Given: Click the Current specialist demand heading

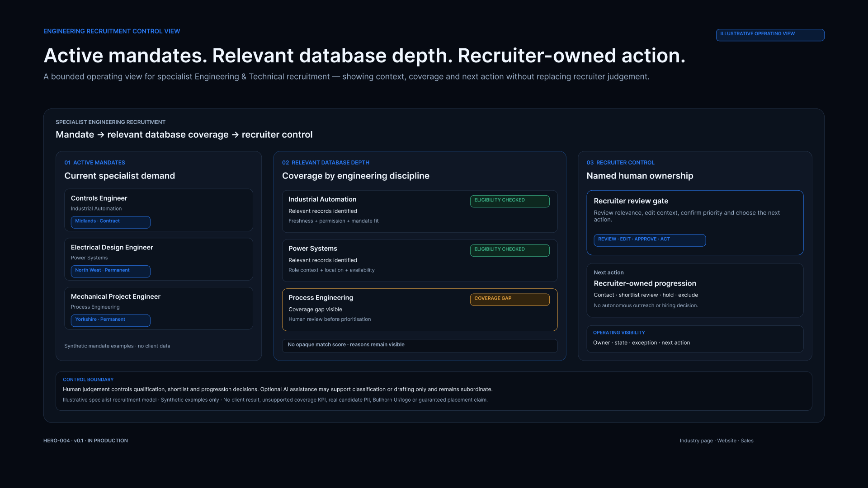Looking at the screenshot, I should 119,176.
